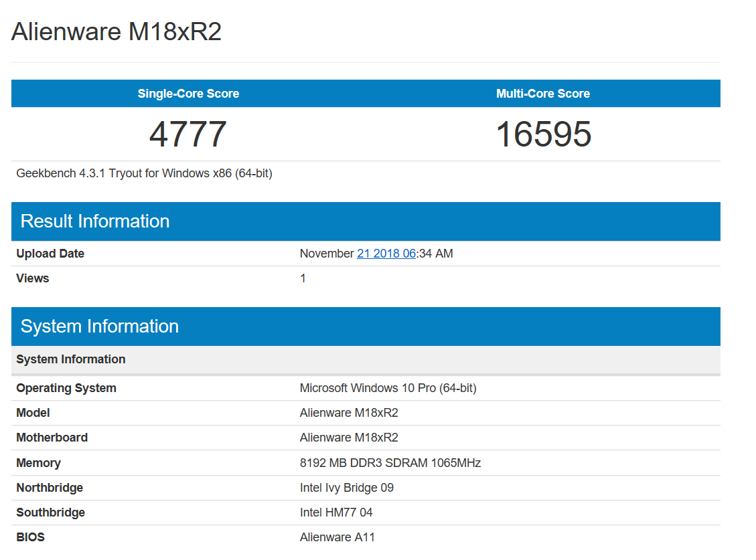Click Alienware M18xR2 value in Motherboard row
756x560 pixels.
pos(349,438)
